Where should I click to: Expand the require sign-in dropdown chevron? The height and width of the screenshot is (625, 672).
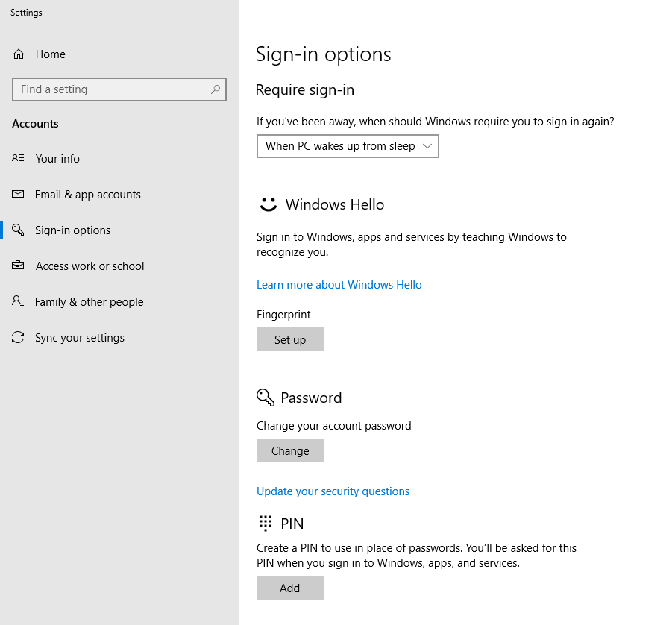427,146
